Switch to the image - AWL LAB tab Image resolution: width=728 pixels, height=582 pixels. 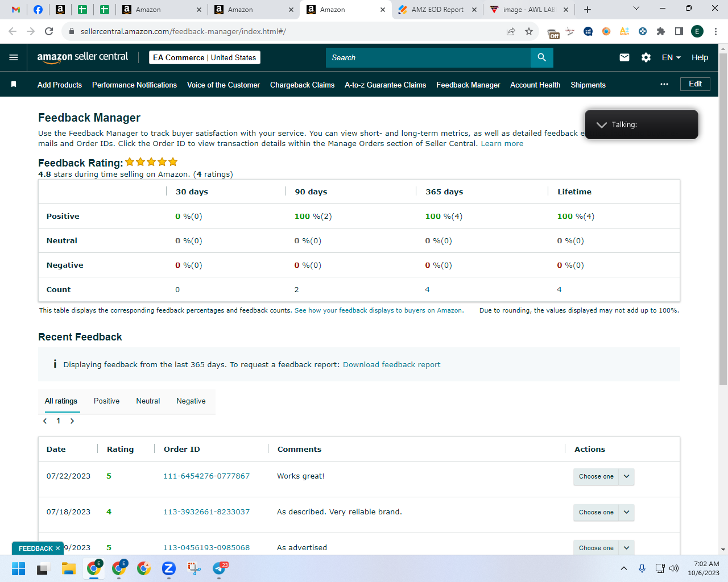529,10
